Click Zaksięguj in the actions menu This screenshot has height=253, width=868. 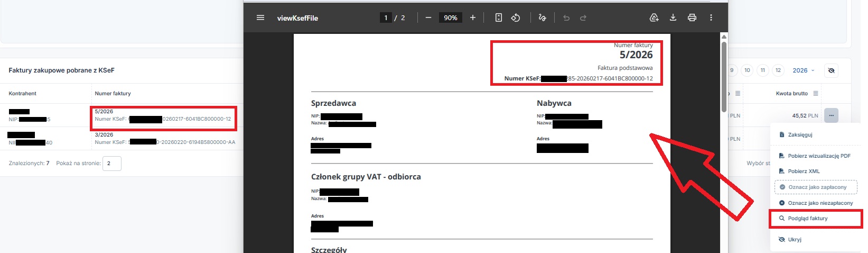(x=800, y=134)
